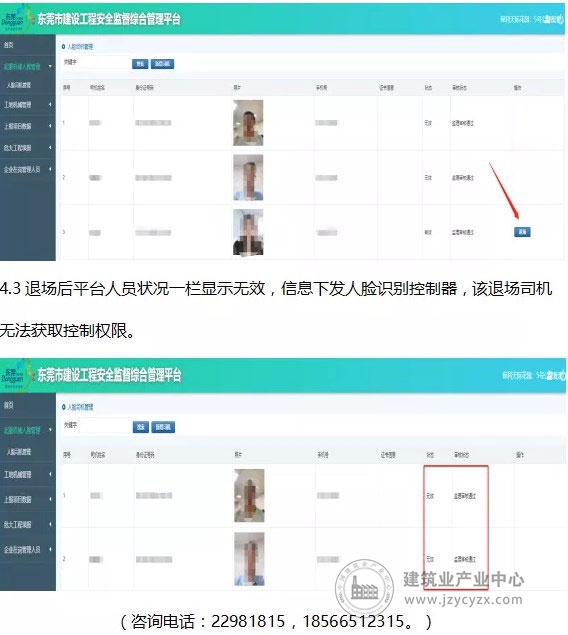568x635 pixels.
Task: Expand 危大工程模块 arrow in the lower sidebar
Action: pos(50,524)
